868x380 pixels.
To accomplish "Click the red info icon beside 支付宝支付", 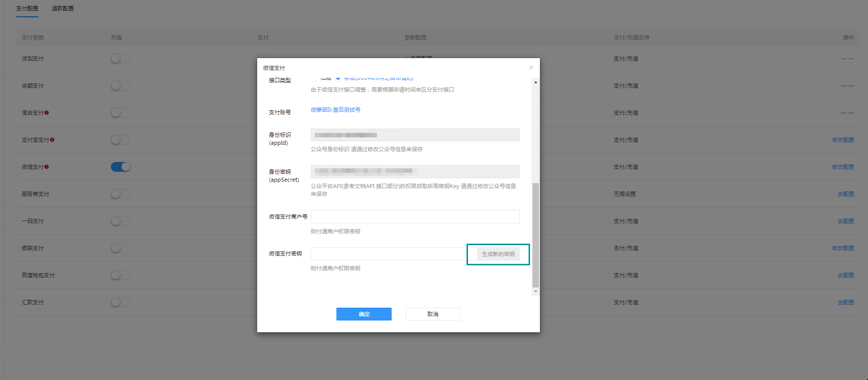I will click(x=52, y=140).
